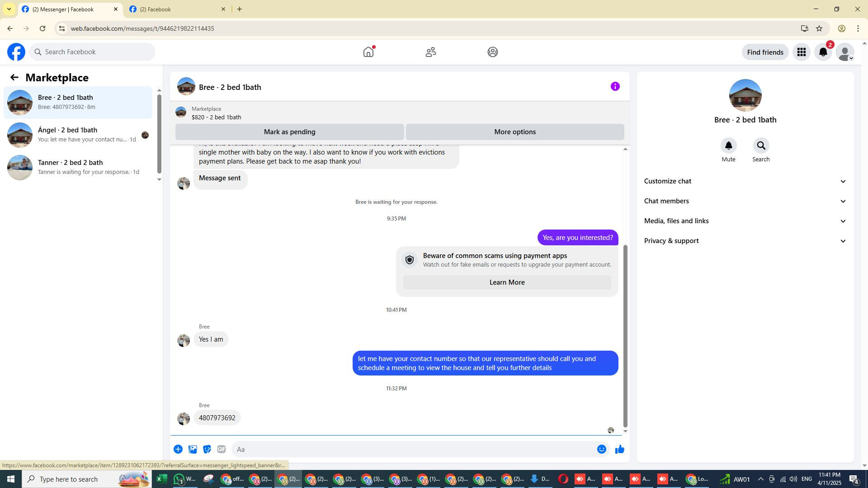This screenshot has width=868, height=488.
Task: Open the Facebook logo home link
Action: coord(16,52)
